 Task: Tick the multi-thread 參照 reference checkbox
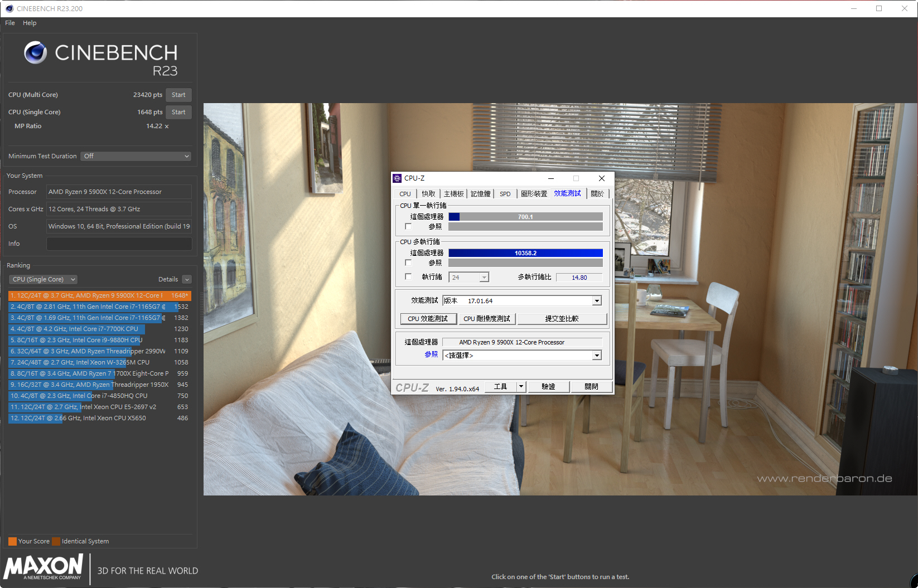pyautogui.click(x=408, y=263)
